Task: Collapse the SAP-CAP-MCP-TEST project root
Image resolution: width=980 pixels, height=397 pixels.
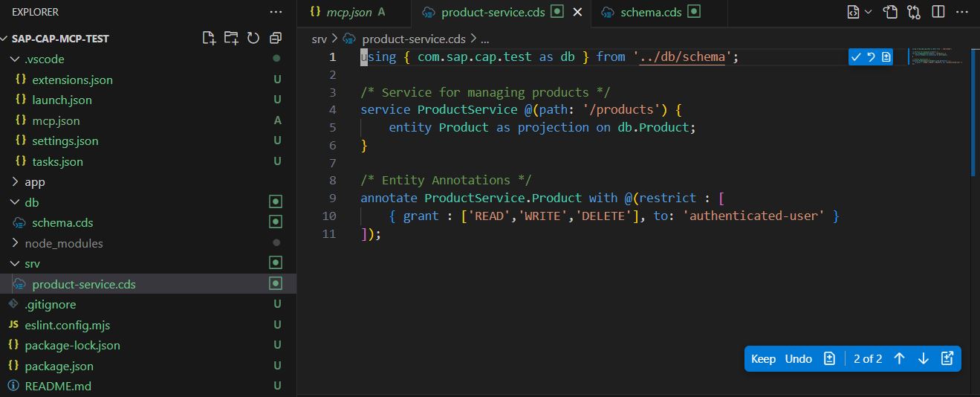Action: pyautogui.click(x=60, y=39)
